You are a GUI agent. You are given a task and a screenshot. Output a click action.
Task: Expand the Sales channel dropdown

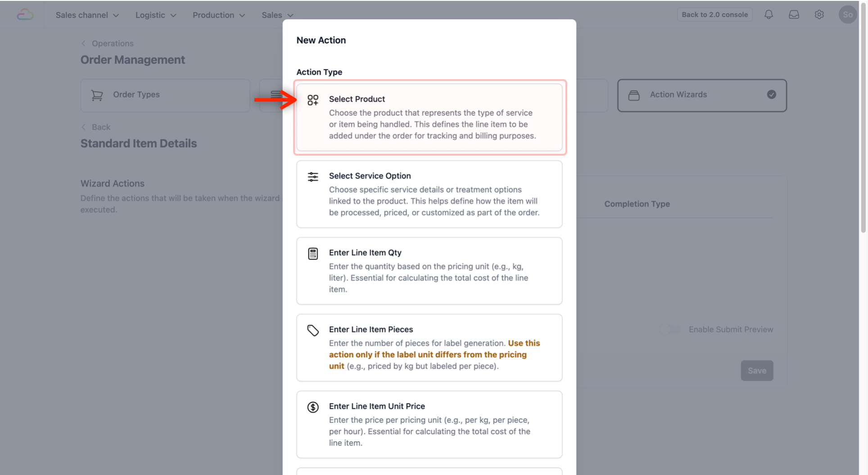(87, 15)
